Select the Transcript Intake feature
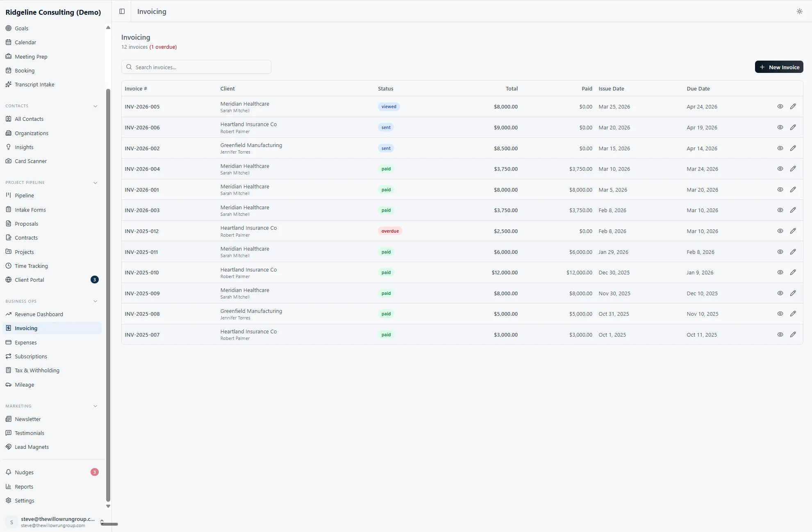 tap(34, 84)
